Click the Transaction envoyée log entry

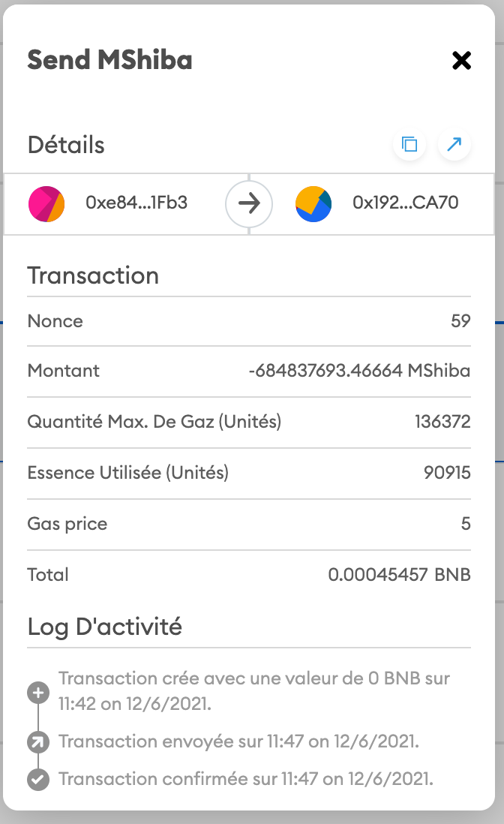238,741
